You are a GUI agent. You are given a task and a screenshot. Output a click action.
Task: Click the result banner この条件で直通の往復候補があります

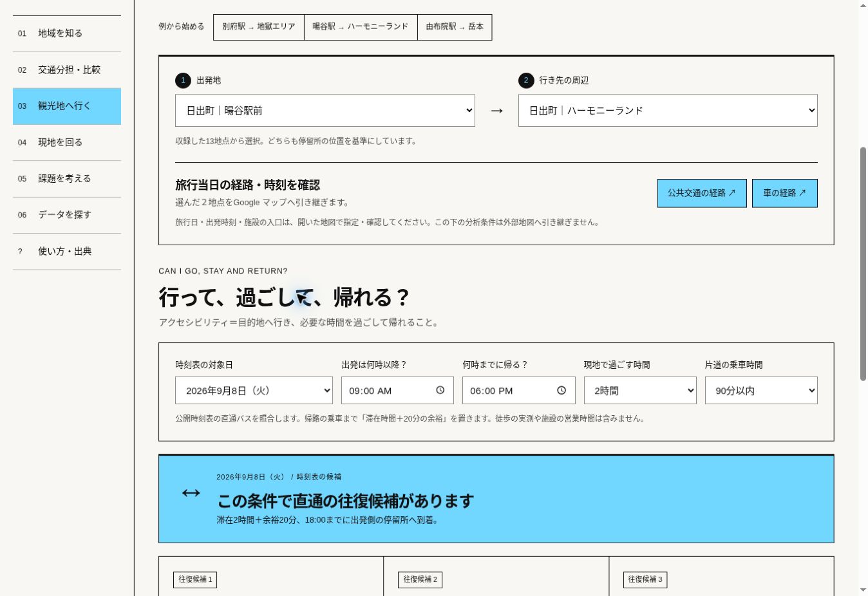click(x=496, y=499)
